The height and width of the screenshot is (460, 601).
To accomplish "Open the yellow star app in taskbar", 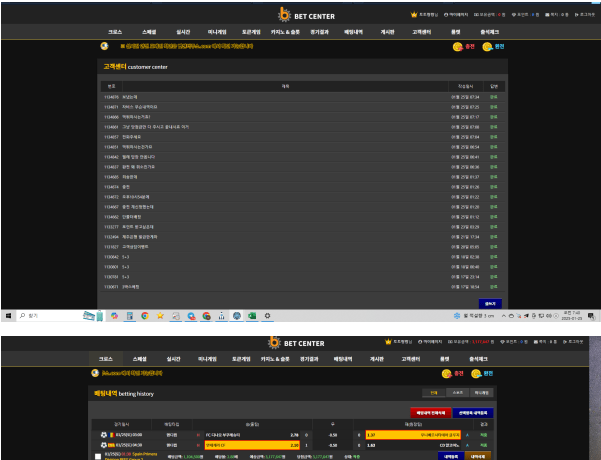I will click(x=160, y=316).
